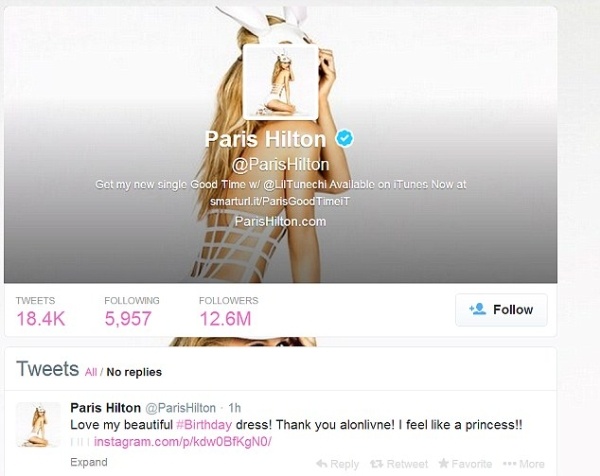Click the Favorite star icon
600x476 pixels.
click(x=443, y=463)
